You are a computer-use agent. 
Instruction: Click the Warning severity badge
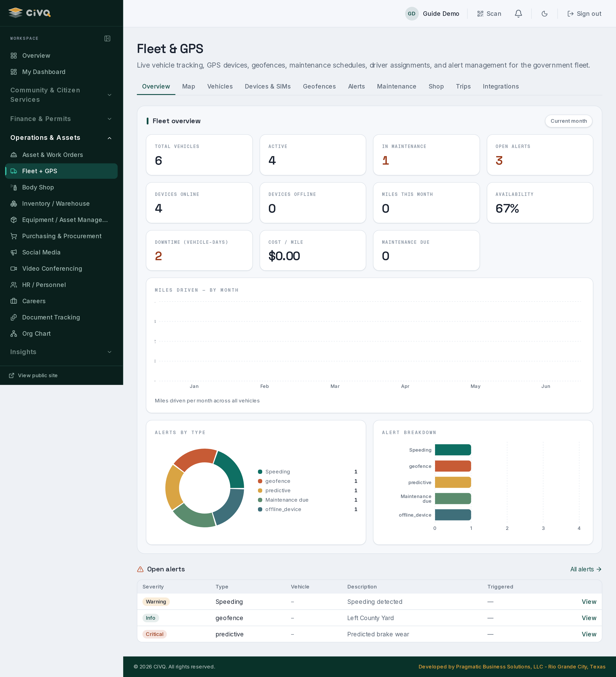pos(156,602)
